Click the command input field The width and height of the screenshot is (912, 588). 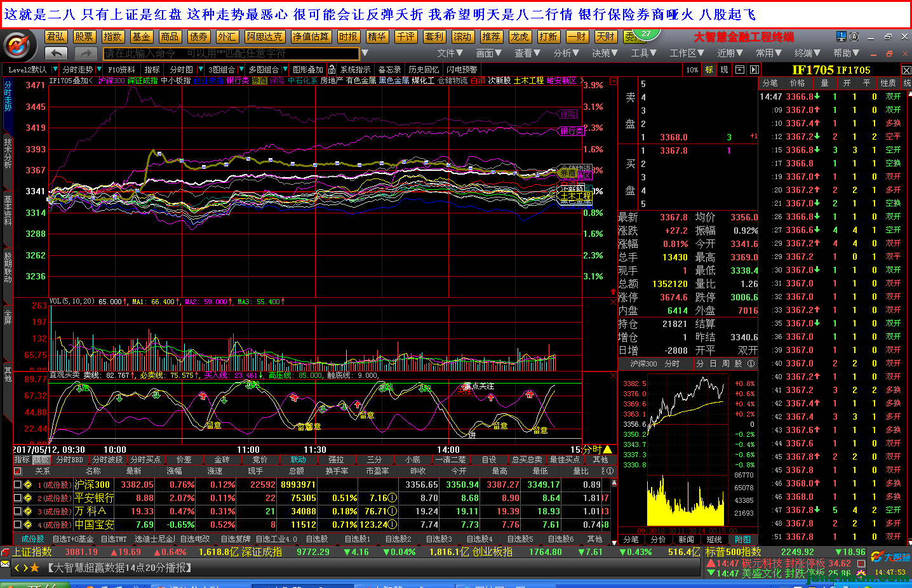point(231,53)
